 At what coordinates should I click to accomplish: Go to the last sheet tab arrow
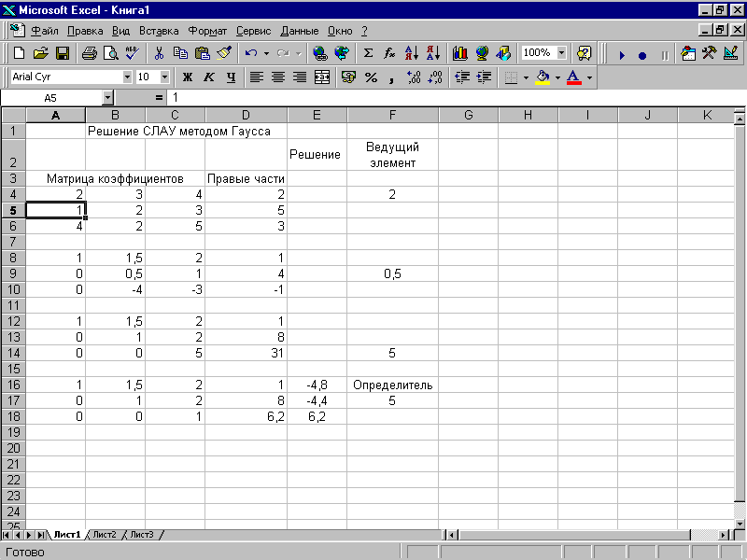pyautogui.click(x=41, y=535)
